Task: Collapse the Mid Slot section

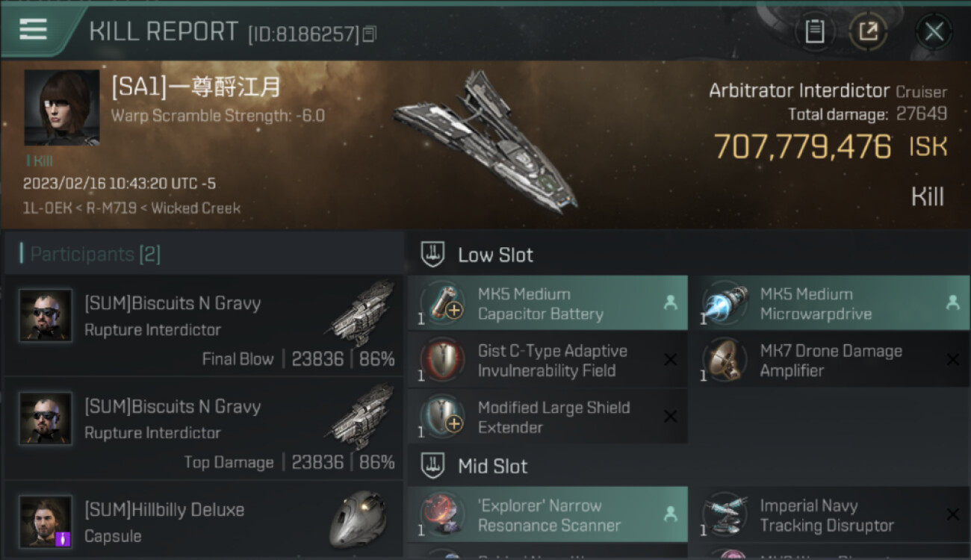Action: [433, 467]
